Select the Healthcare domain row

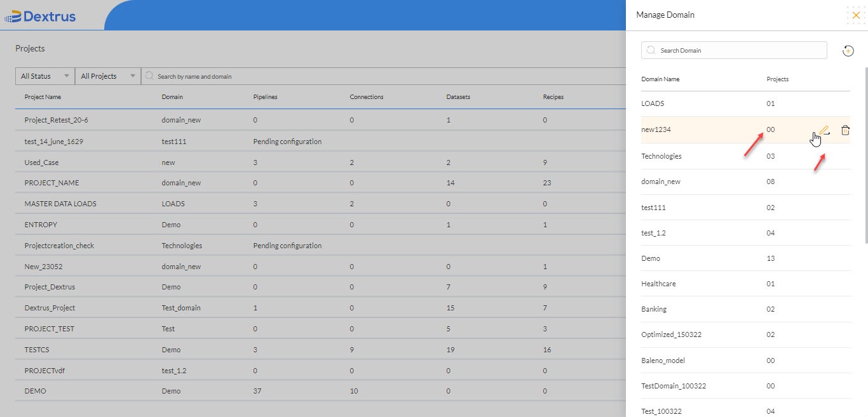pyautogui.click(x=745, y=284)
